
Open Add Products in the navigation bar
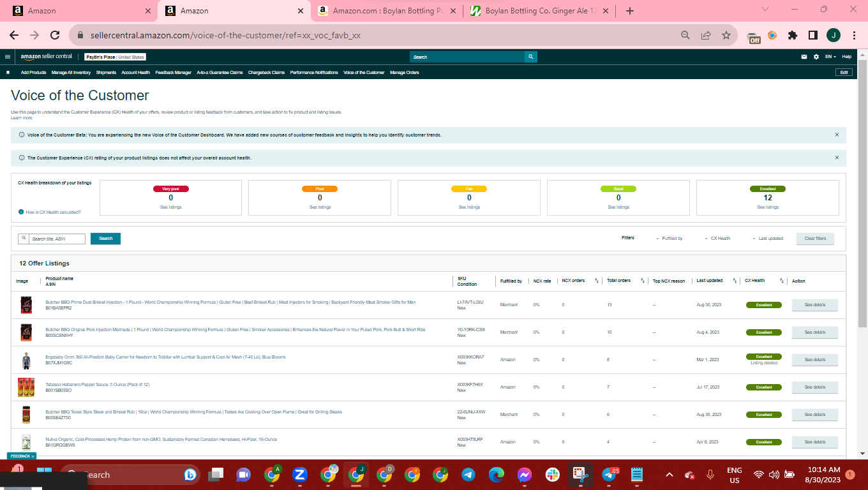point(33,73)
